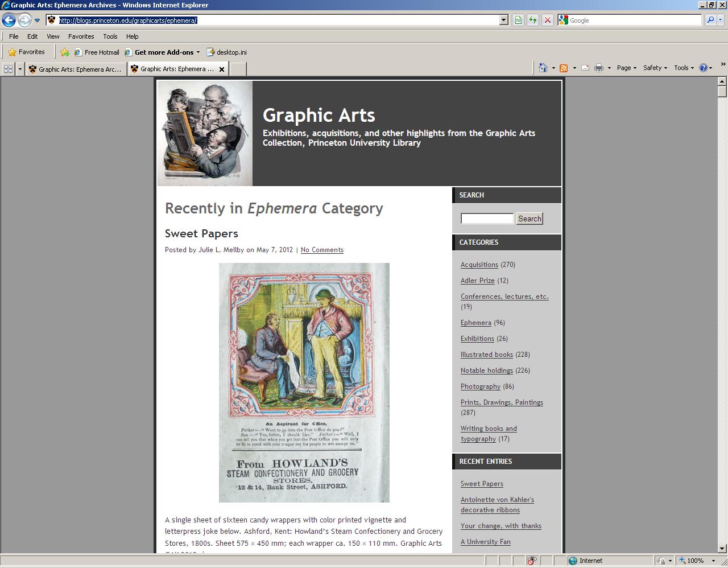The width and height of the screenshot is (728, 568).
Task: Click the Favorites star button
Action: click(x=26, y=52)
